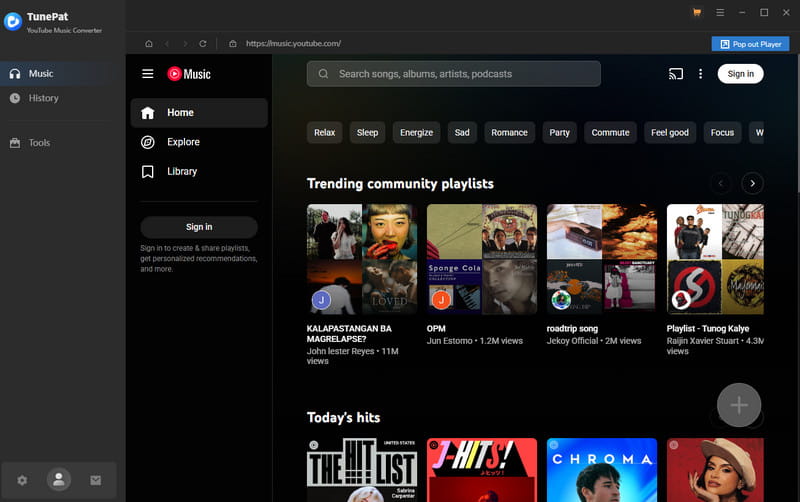Viewport: 800px width, 502px height.
Task: Select the Sleep mood chip
Action: pyautogui.click(x=367, y=133)
